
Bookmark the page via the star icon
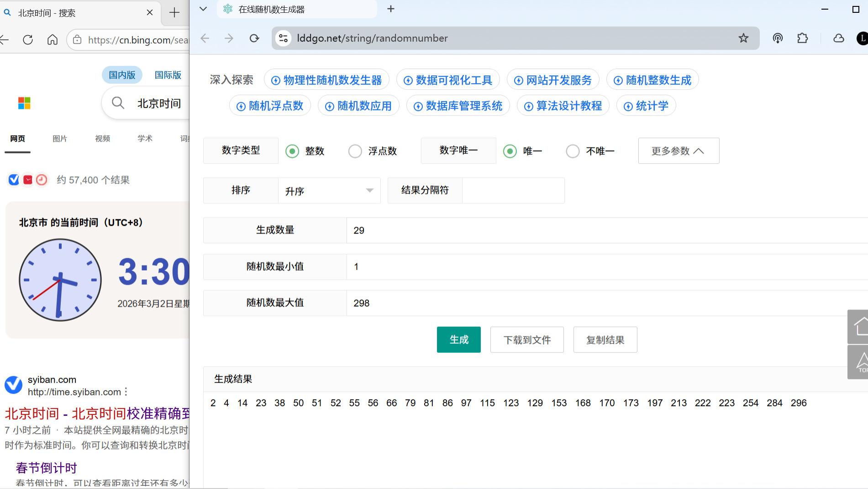pyautogui.click(x=743, y=38)
